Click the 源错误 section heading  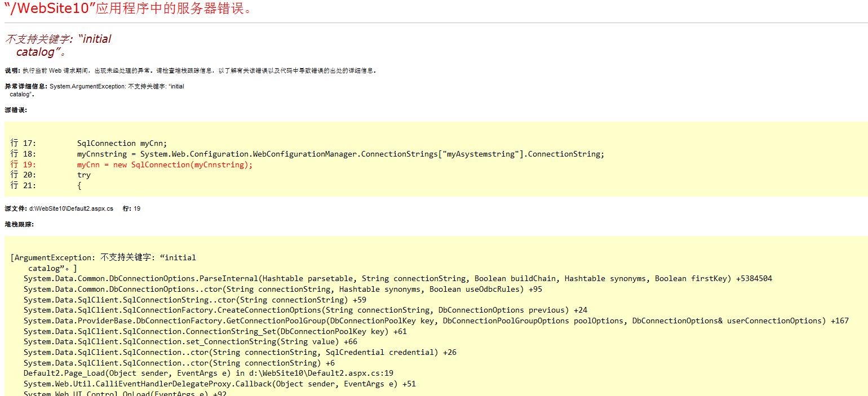tap(14, 110)
